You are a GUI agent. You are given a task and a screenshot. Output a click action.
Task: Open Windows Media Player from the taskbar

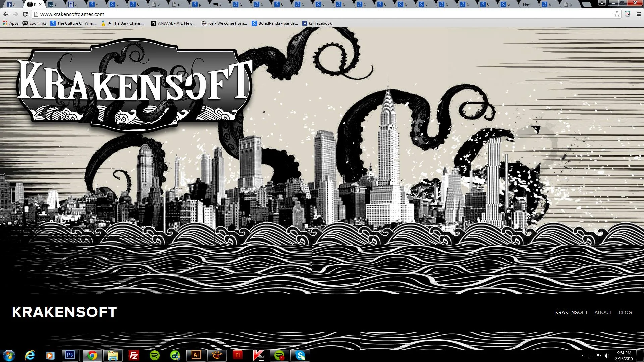[x=50, y=355]
